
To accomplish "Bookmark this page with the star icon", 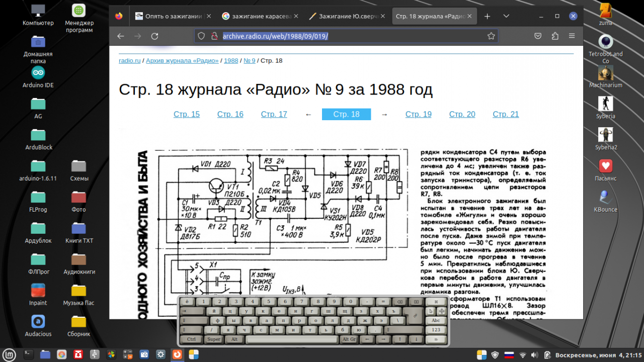I will (x=491, y=36).
